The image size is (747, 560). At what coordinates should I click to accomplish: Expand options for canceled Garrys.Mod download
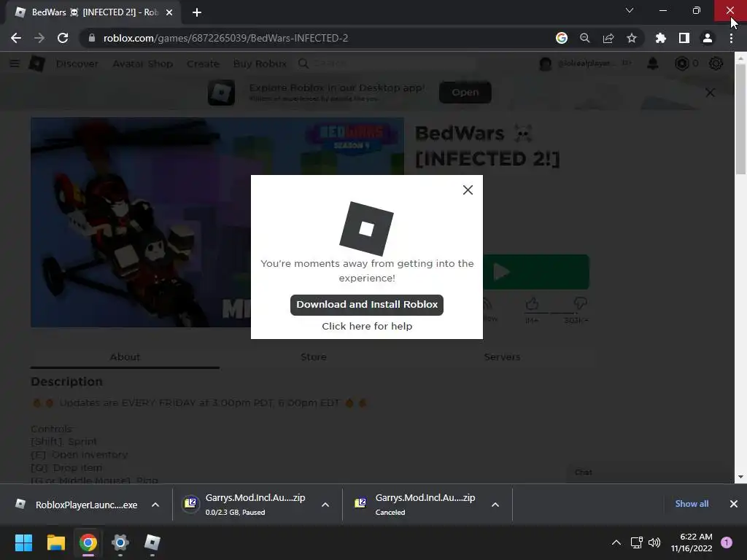click(495, 505)
